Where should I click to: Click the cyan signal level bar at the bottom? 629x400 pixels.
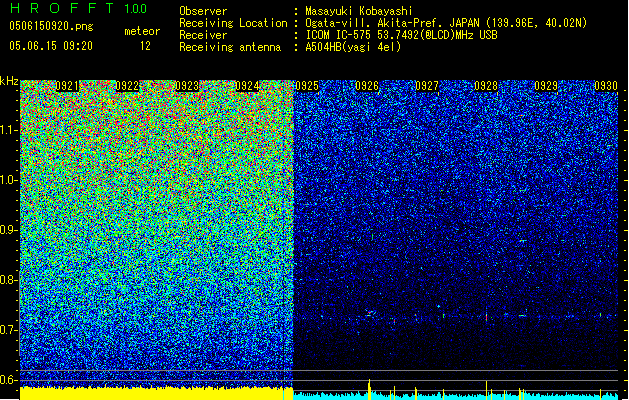(x=456, y=396)
